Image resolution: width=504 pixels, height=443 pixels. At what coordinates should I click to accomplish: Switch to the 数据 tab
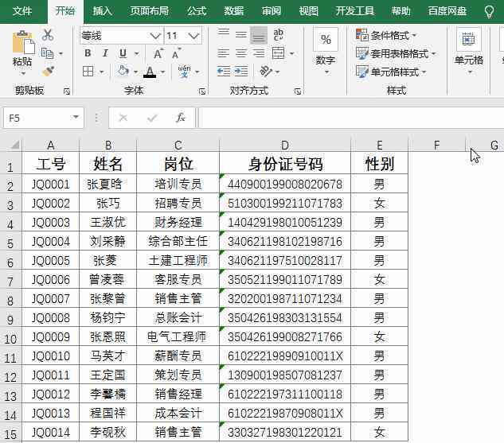point(233,12)
